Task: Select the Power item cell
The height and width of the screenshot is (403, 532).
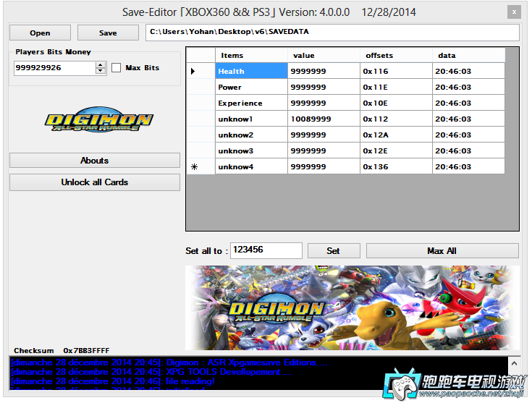Action: pyautogui.click(x=251, y=87)
